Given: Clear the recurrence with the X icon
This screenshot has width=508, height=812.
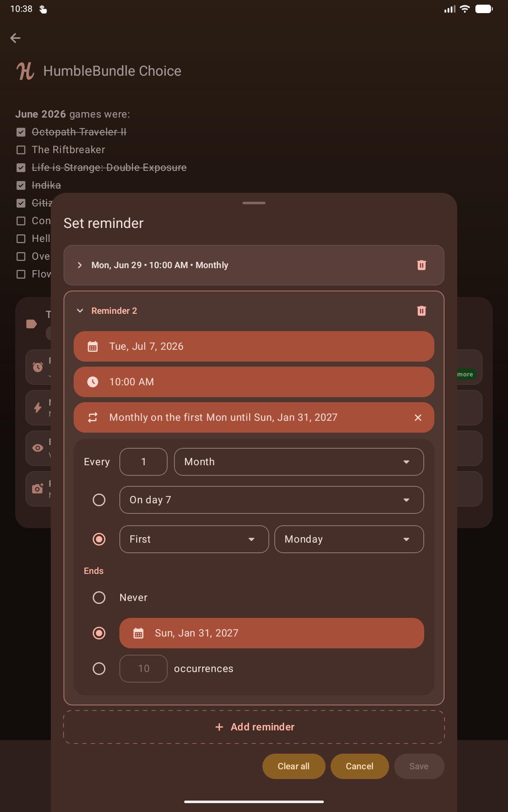Looking at the screenshot, I should point(418,417).
